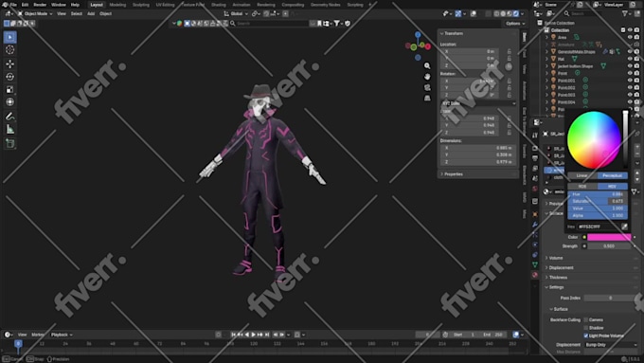Expand the Hat object tree item
The width and height of the screenshot is (644, 363).
(546, 59)
